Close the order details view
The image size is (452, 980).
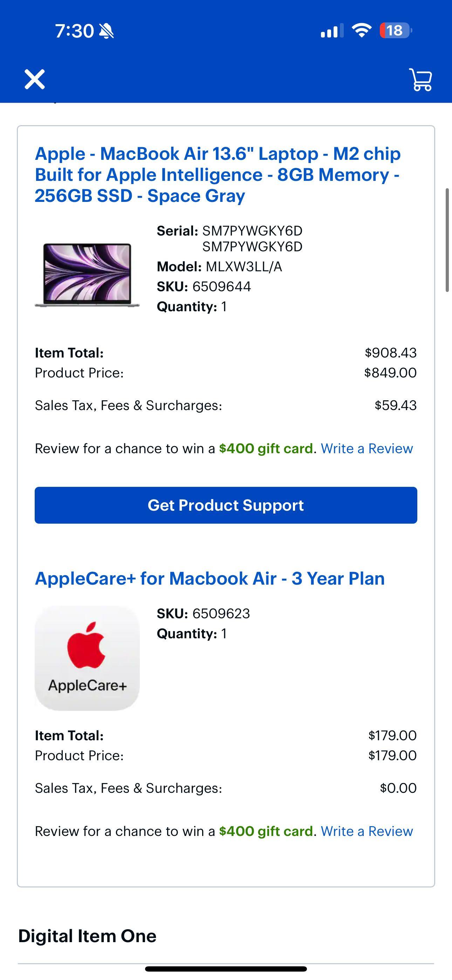pos(35,79)
